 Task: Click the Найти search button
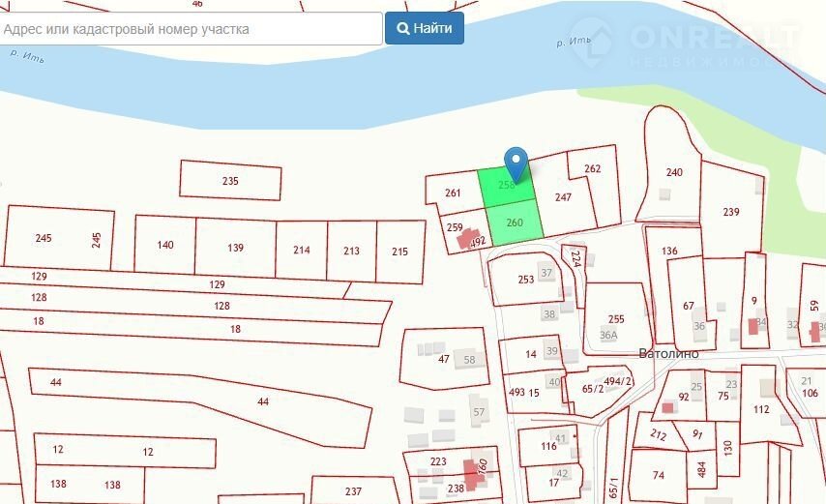click(424, 28)
